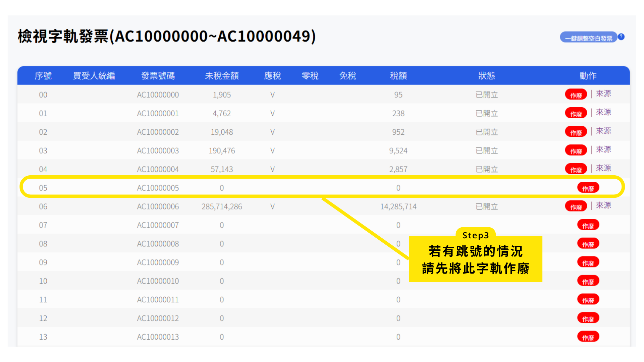Click the 發票號碼 column header
The height and width of the screenshot is (362, 644).
pyautogui.click(x=158, y=76)
